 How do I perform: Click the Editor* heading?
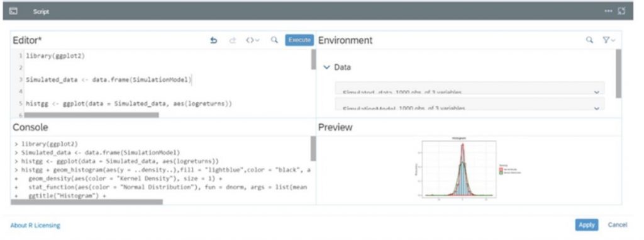point(28,40)
